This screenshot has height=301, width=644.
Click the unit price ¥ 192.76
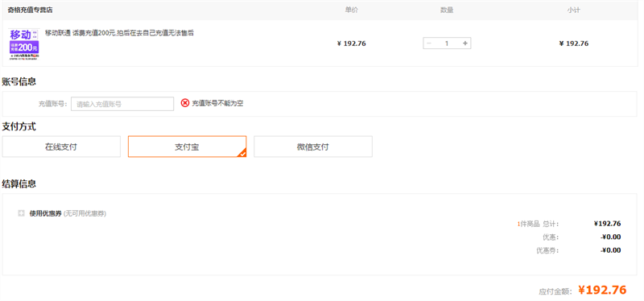coord(352,43)
